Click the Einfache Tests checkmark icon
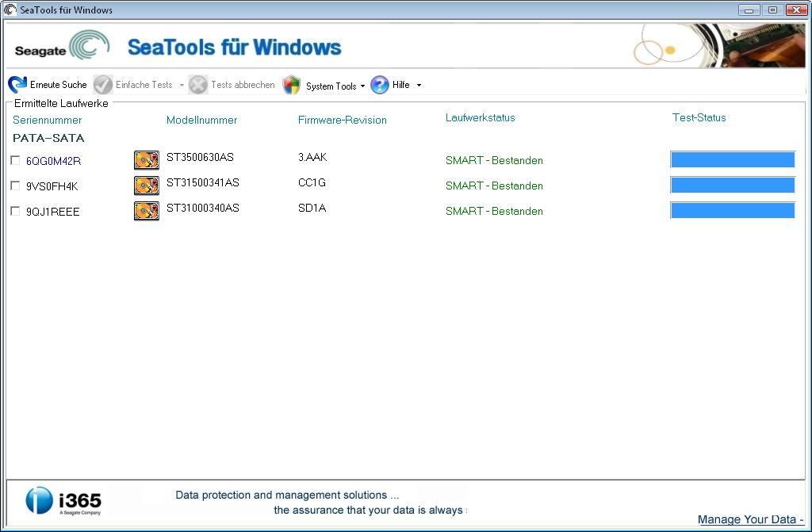The image size is (812, 532). (x=102, y=84)
